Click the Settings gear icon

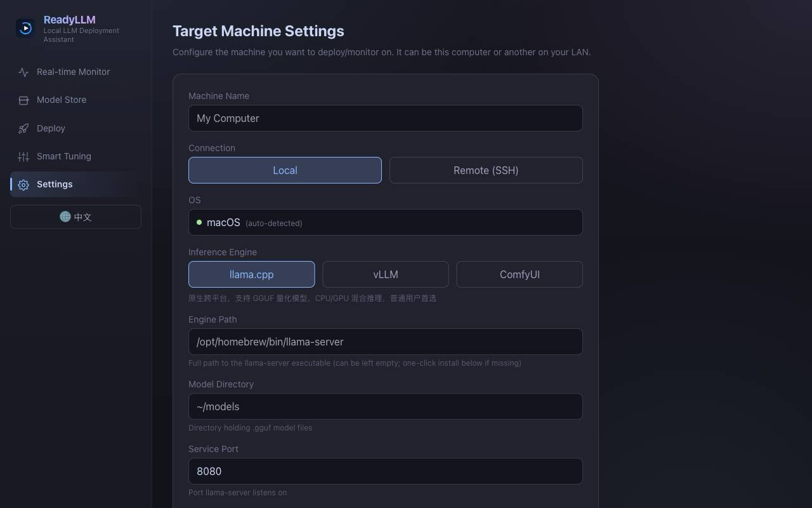pos(23,185)
